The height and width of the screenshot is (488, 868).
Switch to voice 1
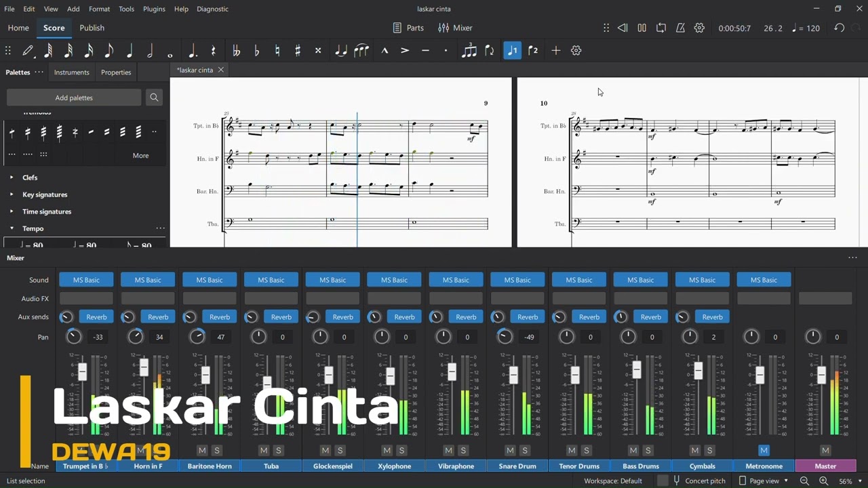pyautogui.click(x=513, y=51)
